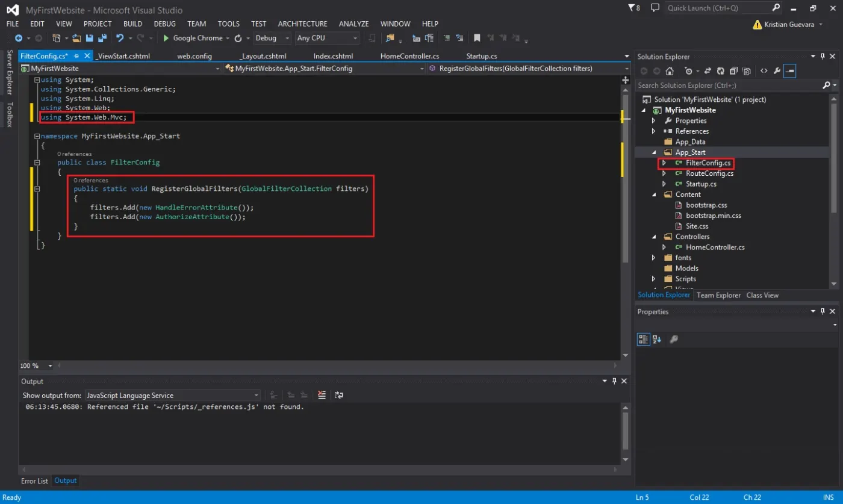Viewport: 843px width, 504px height.
Task: Click the Home icon in Solution Explorer
Action: [669, 71]
